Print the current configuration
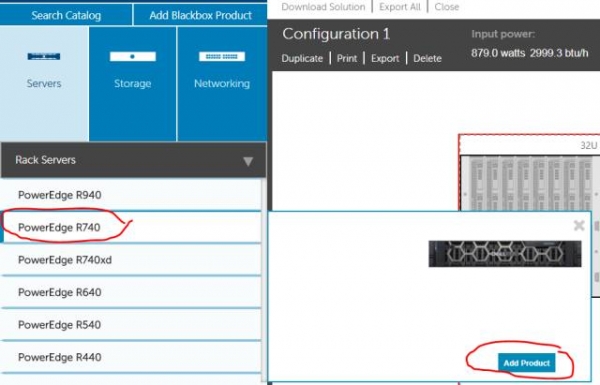The image size is (600, 385). 347,59
